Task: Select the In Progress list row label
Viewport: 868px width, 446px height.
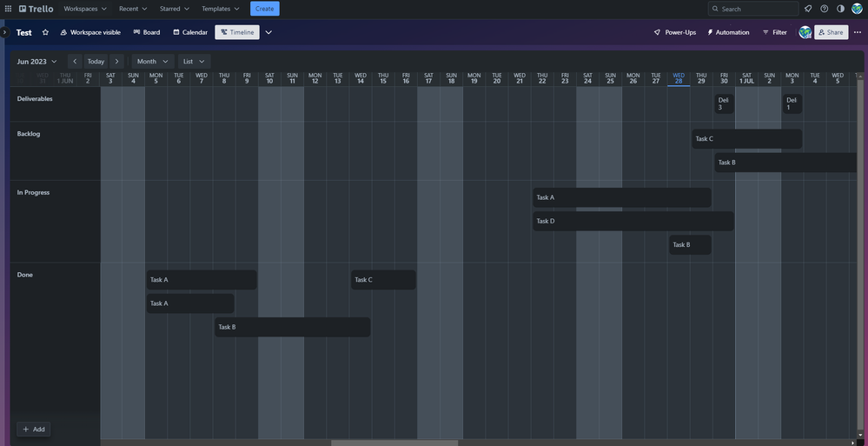Action: [x=33, y=192]
